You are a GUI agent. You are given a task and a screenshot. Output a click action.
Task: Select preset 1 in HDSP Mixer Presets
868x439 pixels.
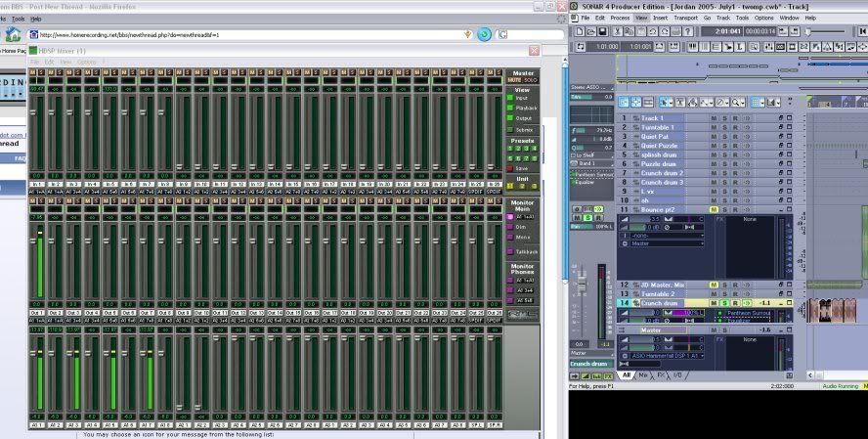510,149
